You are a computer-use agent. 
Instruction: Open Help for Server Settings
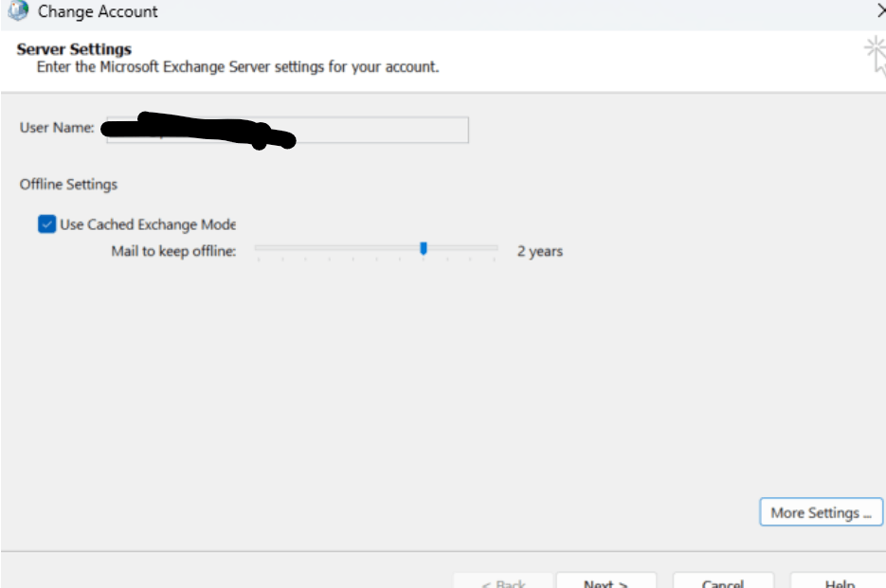tap(840, 581)
